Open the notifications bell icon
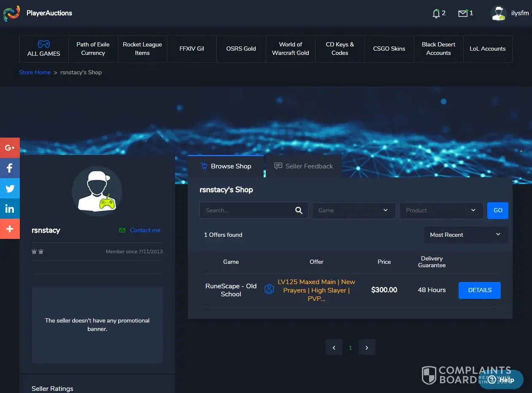This screenshot has height=393, width=532. click(436, 14)
